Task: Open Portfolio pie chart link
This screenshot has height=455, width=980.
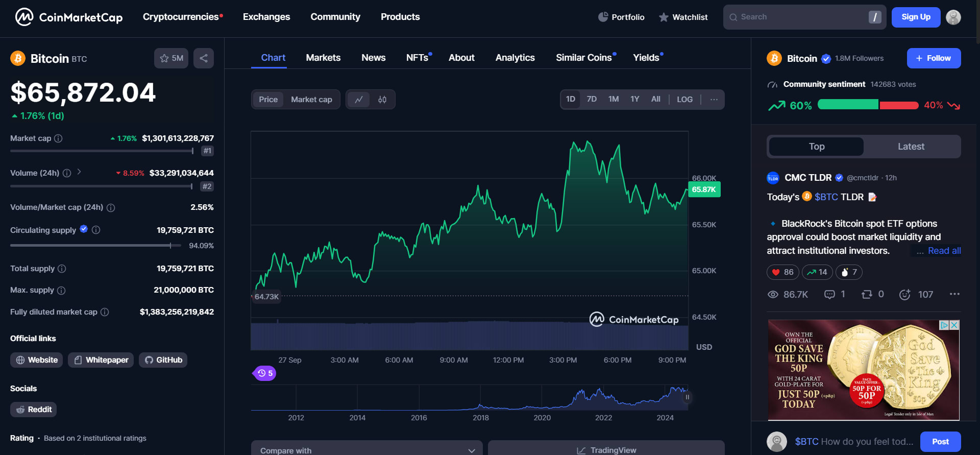Action: pyautogui.click(x=621, y=17)
